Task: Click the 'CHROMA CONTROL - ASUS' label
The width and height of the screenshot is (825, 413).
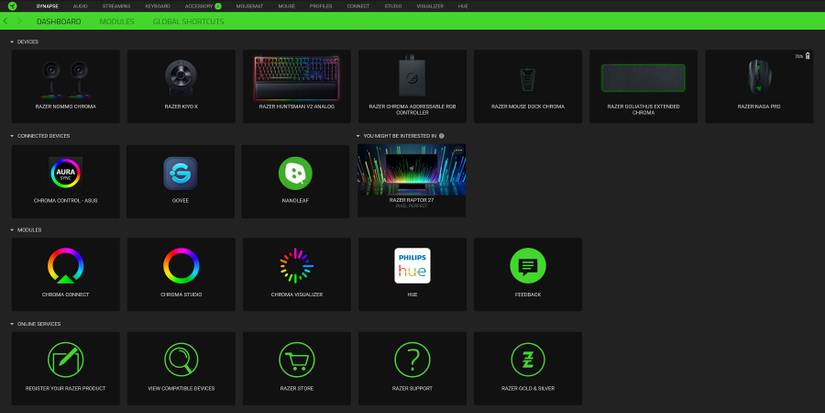Action: coord(66,200)
